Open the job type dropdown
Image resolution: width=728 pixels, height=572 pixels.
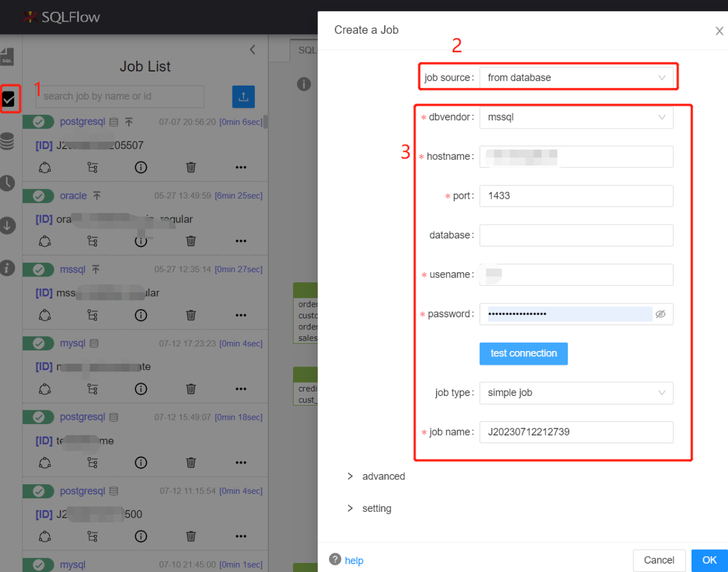coord(576,393)
